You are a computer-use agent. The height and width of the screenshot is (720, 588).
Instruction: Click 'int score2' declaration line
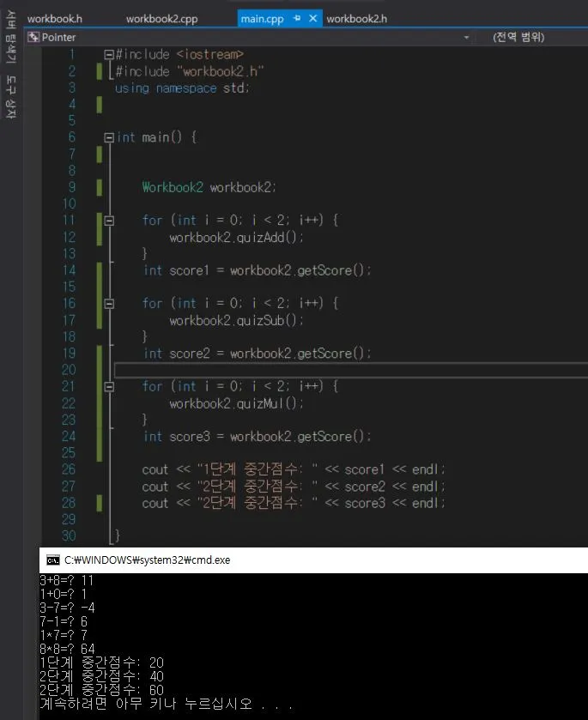(257, 353)
